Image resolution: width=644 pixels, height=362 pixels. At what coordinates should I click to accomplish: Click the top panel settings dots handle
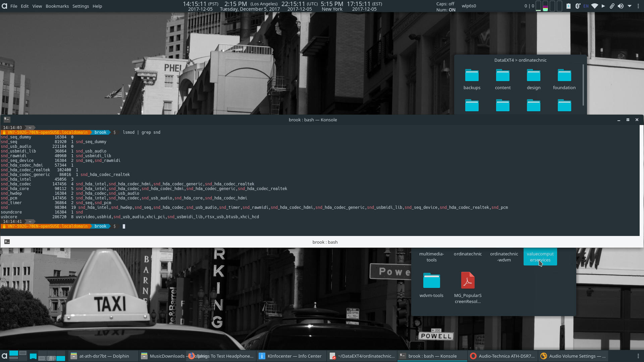[x=638, y=6]
